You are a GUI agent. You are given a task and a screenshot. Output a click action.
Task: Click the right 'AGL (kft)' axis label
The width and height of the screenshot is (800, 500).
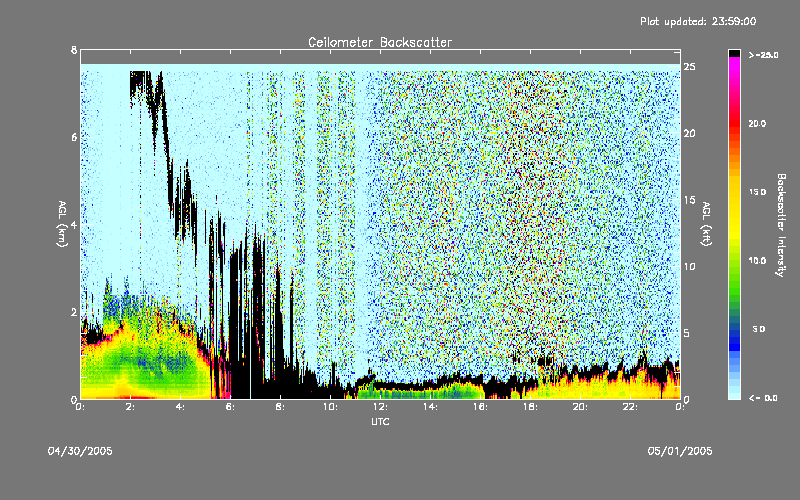pyautogui.click(x=706, y=223)
